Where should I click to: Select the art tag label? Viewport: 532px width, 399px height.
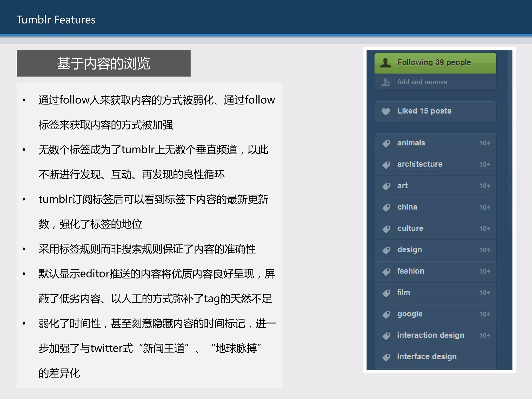tap(402, 186)
